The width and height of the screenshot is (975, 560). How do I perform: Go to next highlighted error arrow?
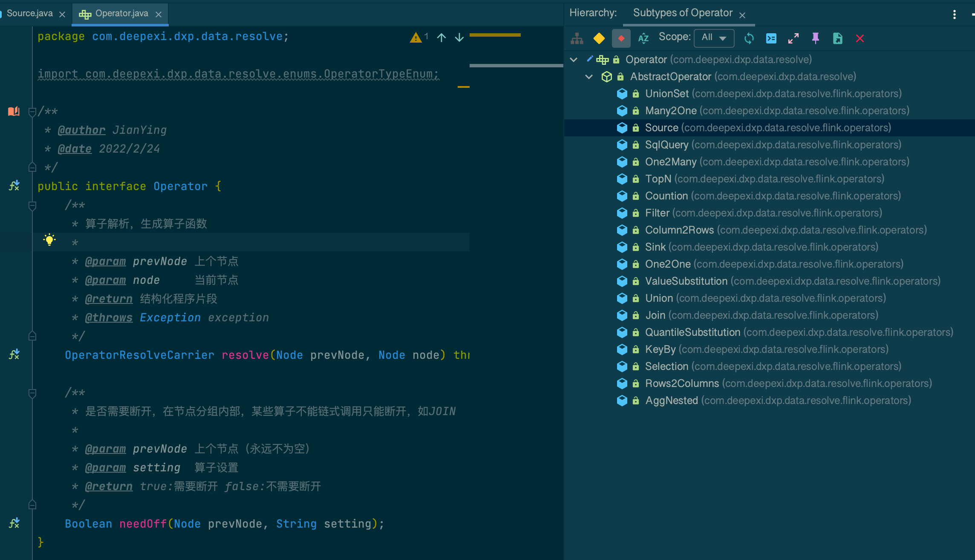point(459,38)
